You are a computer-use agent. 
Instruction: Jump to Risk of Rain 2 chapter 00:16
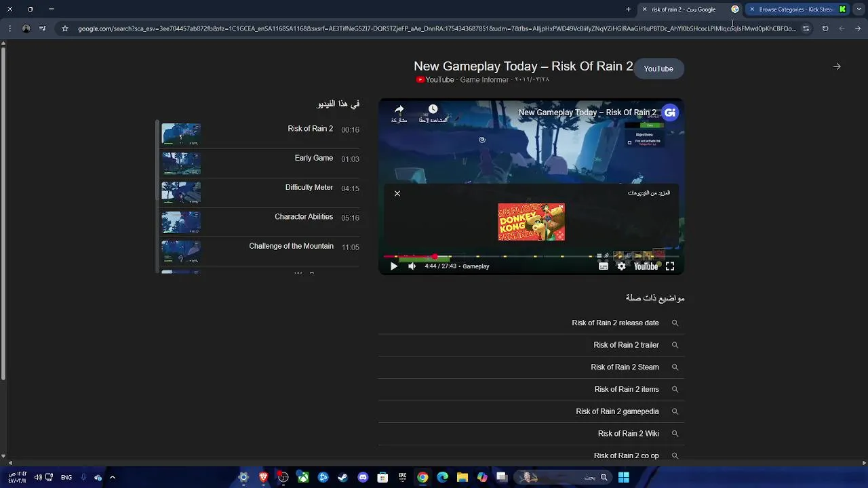[260, 134]
